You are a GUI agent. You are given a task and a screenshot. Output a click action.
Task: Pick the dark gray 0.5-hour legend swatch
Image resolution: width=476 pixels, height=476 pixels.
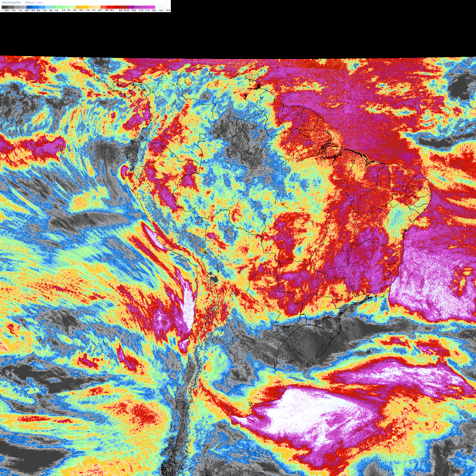click(4, 7)
